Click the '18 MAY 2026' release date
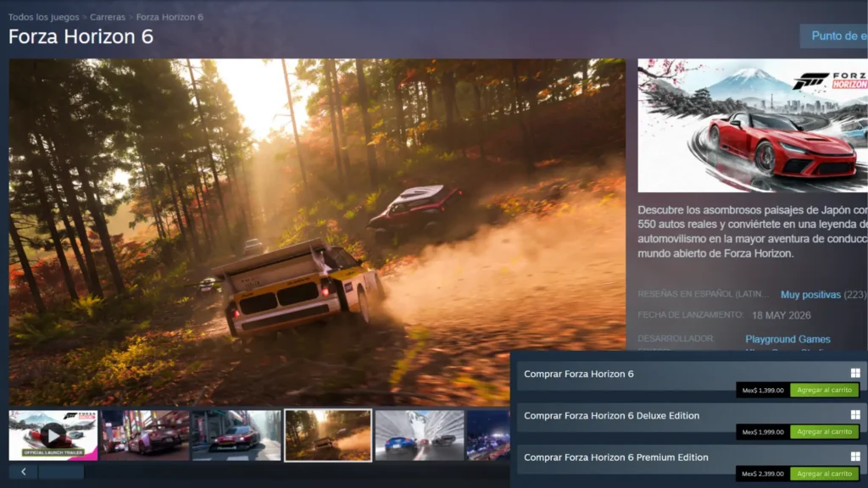The width and height of the screenshot is (868, 488). click(x=781, y=315)
